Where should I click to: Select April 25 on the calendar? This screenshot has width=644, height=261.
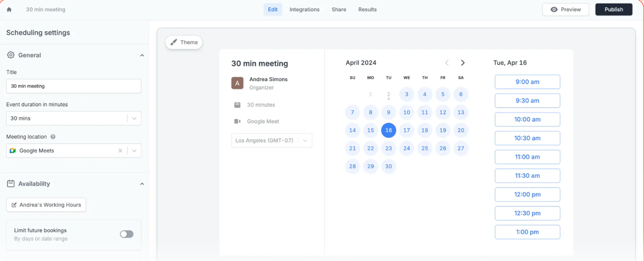425,148
